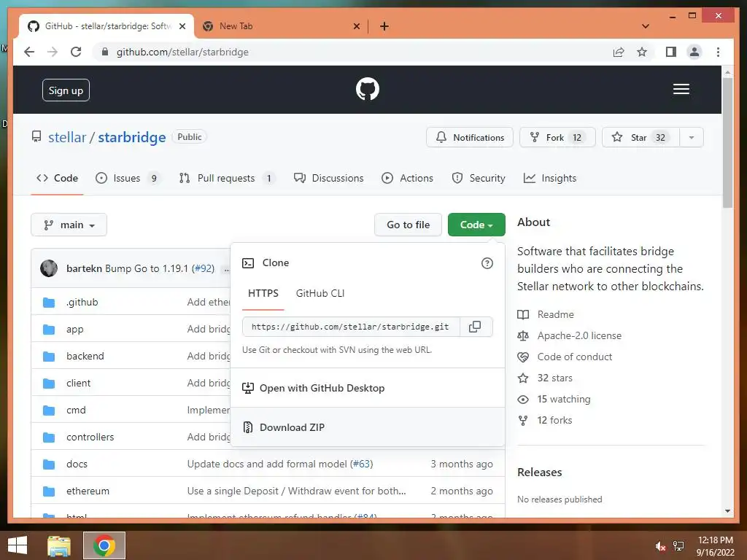Viewport: 747px width, 560px height.
Task: Fork the starbridge repository
Action: (x=557, y=138)
